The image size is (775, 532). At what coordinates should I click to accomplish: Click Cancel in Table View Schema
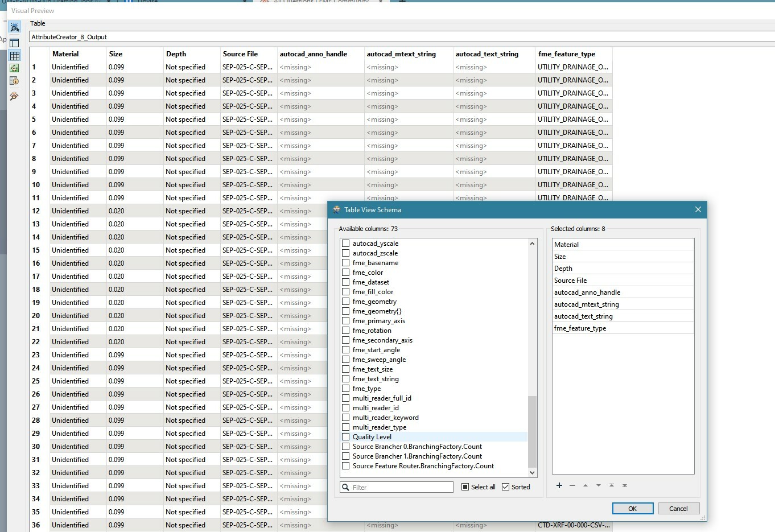678,509
